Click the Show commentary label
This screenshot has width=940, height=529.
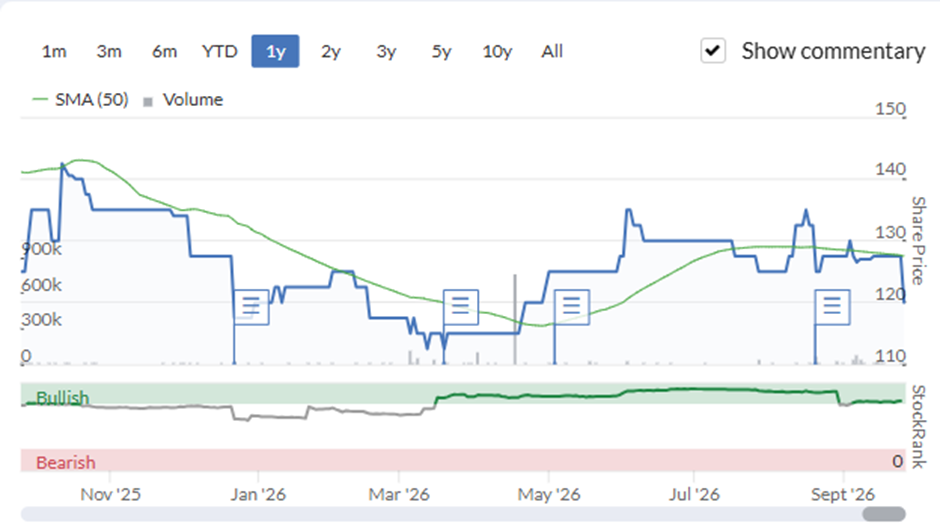(x=833, y=52)
